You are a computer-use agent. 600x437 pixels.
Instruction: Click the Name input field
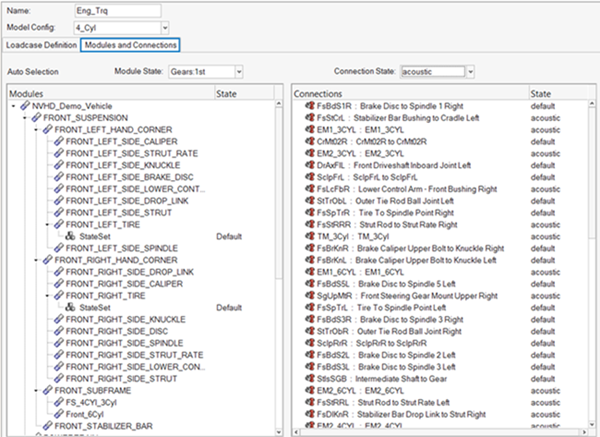point(117,10)
